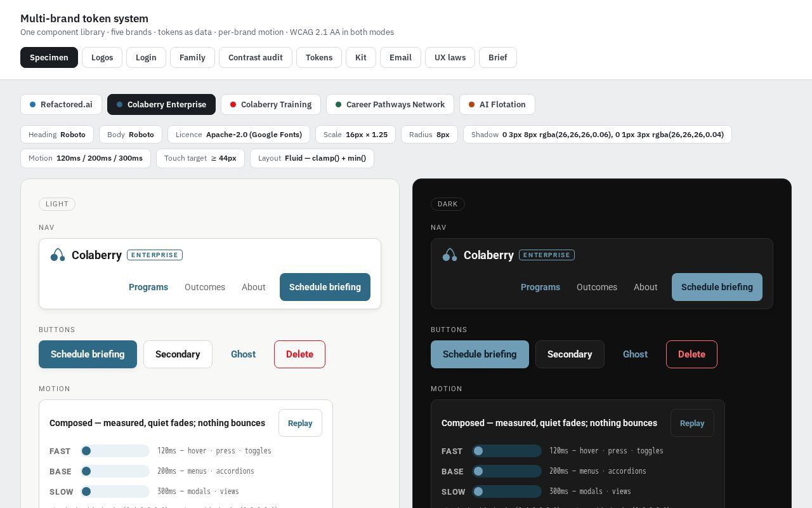Switch to the Email tab

coord(400,57)
